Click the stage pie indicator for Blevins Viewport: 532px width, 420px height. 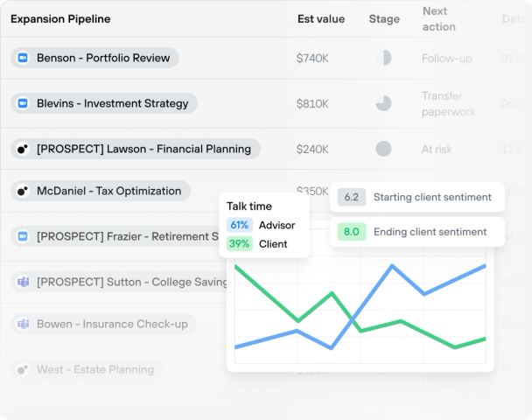[383, 103]
